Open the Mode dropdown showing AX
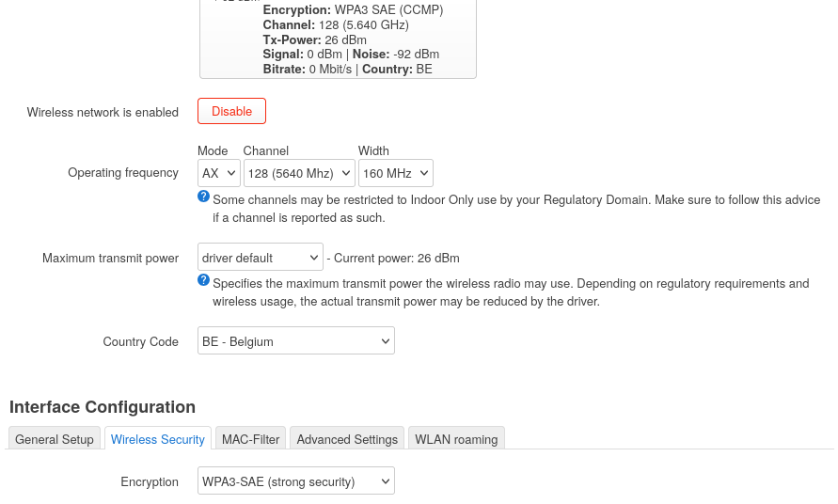This screenshot has height=504, width=838. (218, 173)
